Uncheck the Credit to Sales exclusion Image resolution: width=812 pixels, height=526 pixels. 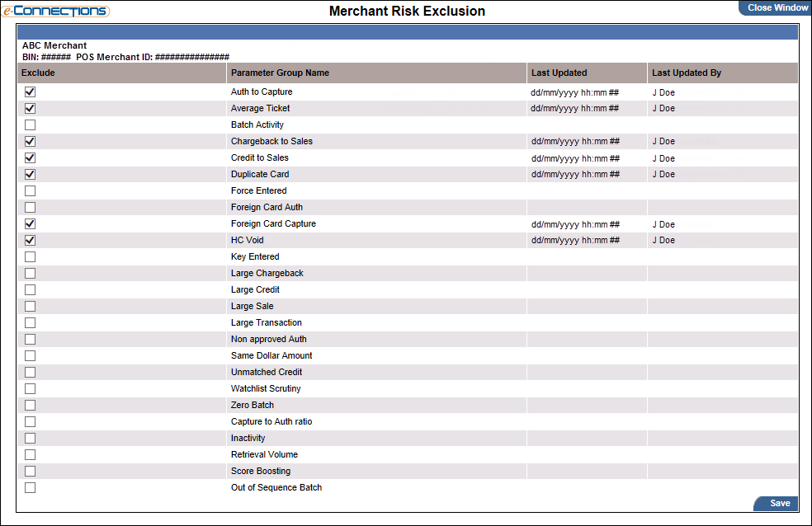pos(31,158)
